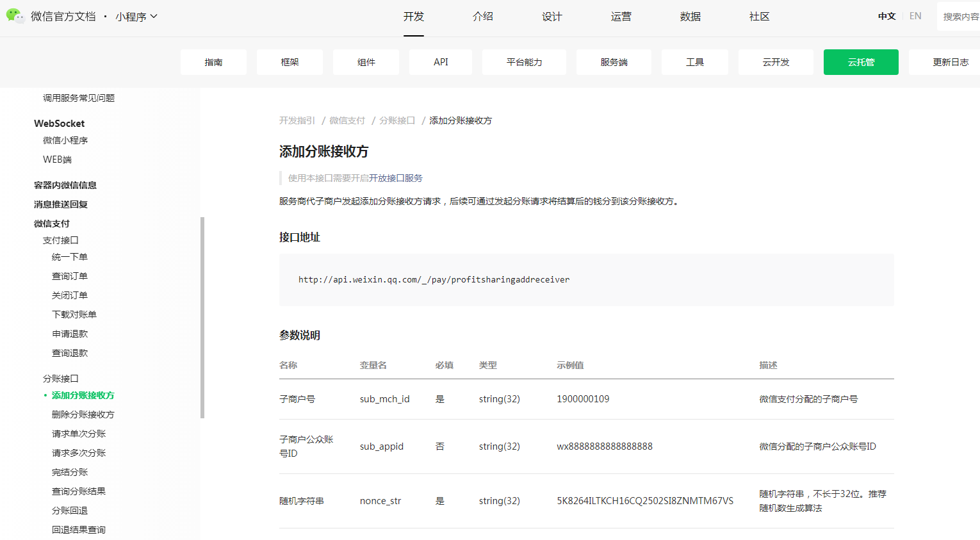Switch language to EN
Image resolution: width=980 pixels, height=540 pixels.
915,16
